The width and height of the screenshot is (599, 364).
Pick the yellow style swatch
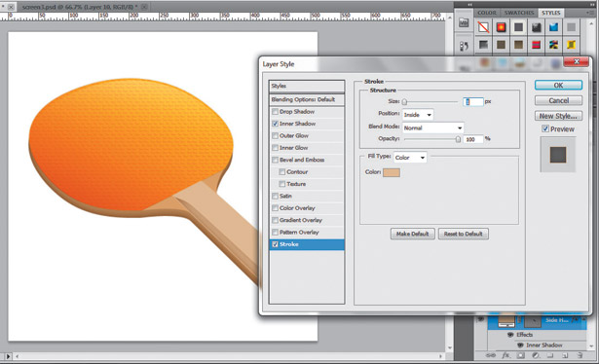(x=571, y=45)
